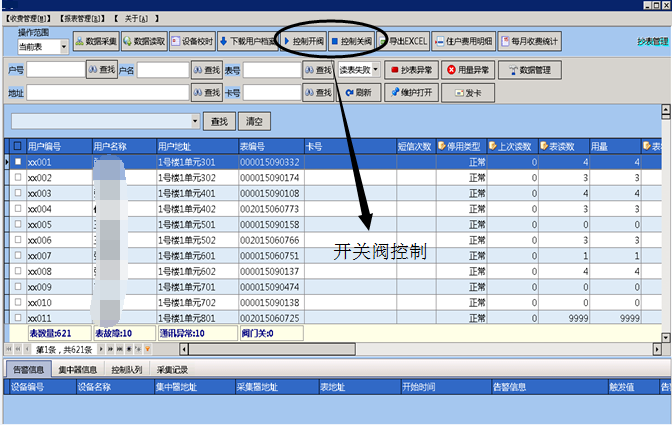Check the box for user xx008

18,271
